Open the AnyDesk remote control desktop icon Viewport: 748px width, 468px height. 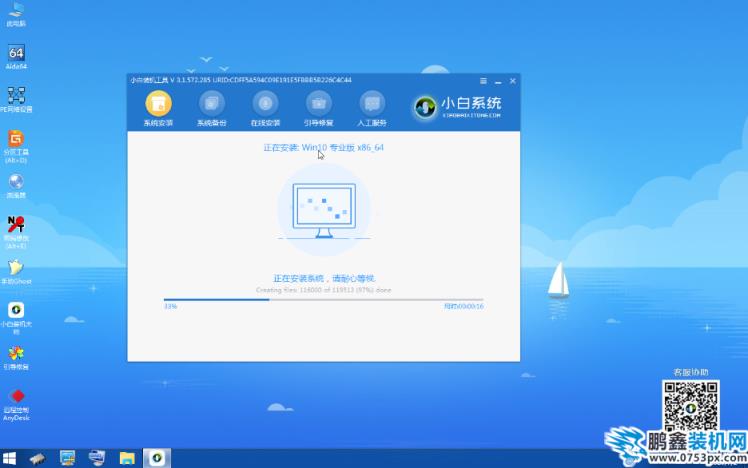[16, 405]
